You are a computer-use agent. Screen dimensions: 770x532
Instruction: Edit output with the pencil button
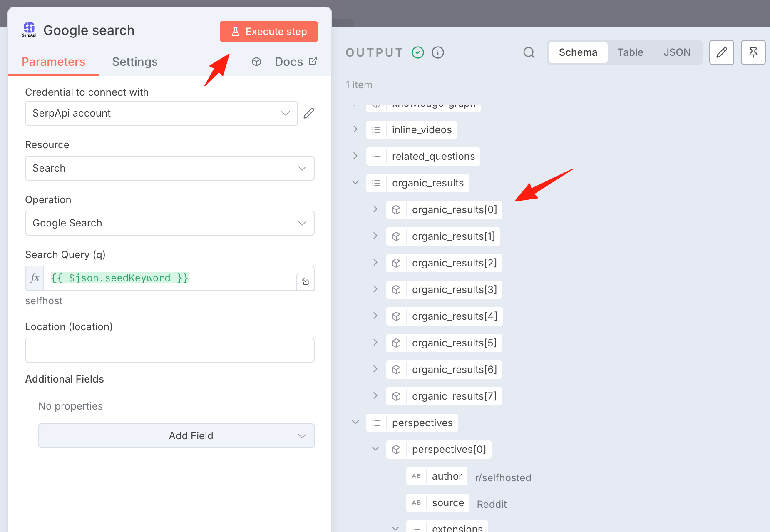pos(722,52)
